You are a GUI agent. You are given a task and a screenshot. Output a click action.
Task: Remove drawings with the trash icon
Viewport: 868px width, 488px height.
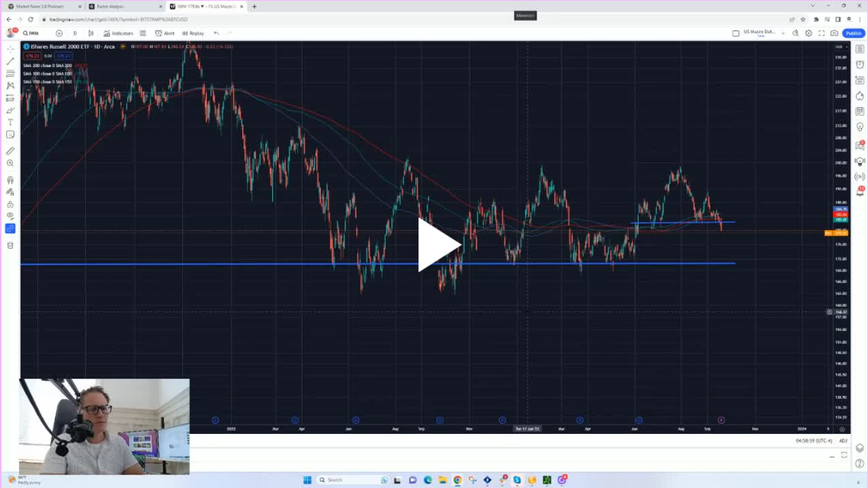pyautogui.click(x=10, y=245)
